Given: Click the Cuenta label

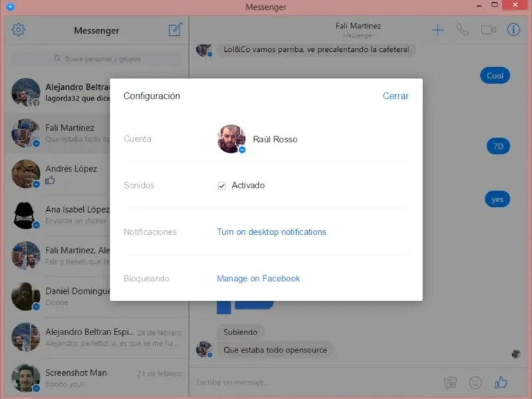Looking at the screenshot, I should click(x=138, y=139).
